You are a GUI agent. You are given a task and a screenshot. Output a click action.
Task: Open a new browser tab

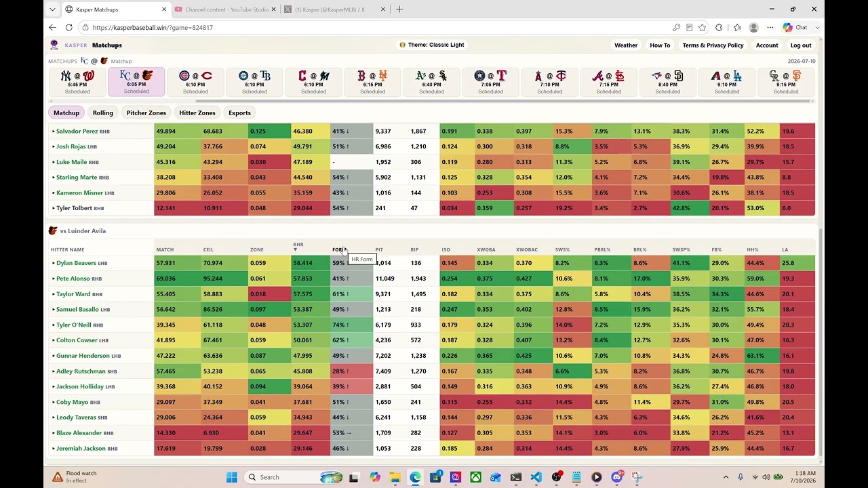(399, 9)
